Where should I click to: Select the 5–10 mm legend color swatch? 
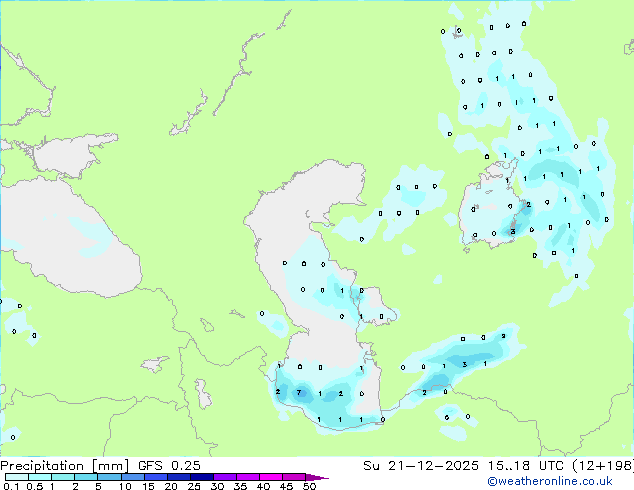pyautogui.click(x=110, y=477)
